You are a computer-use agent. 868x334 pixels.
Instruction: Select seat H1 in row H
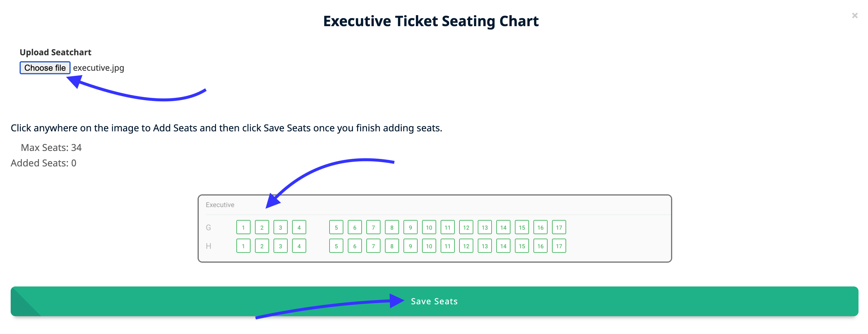243,246
